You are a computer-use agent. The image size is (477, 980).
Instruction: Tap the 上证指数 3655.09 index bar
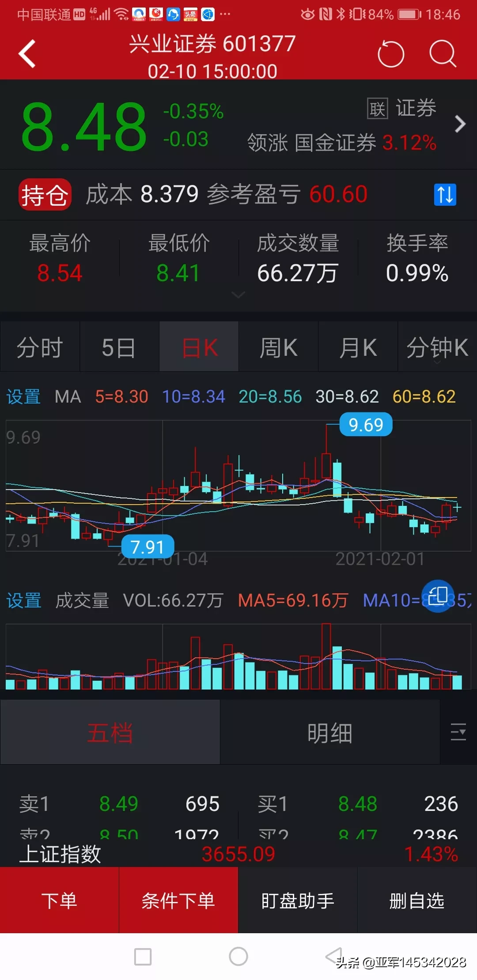coord(238,854)
